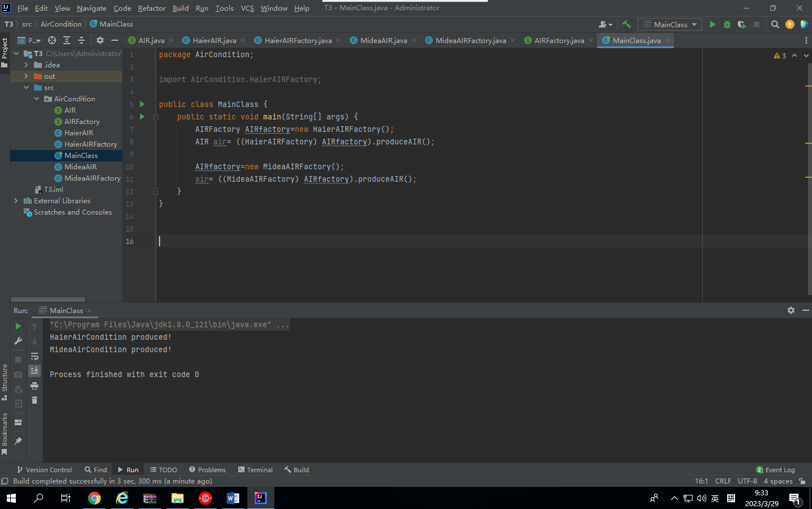Click the green Debug bug icon
This screenshot has width=812, height=509.
[x=727, y=24]
